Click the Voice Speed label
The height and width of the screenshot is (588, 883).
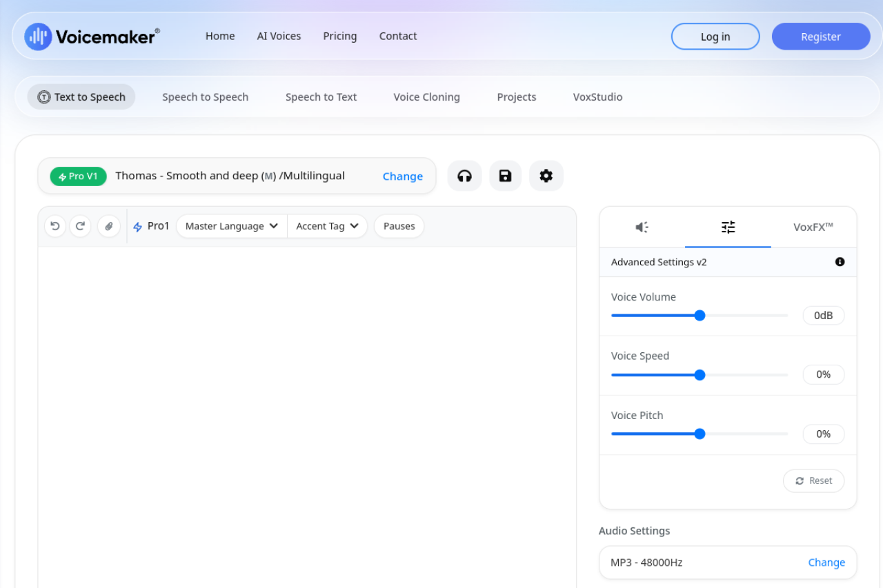pyautogui.click(x=640, y=356)
